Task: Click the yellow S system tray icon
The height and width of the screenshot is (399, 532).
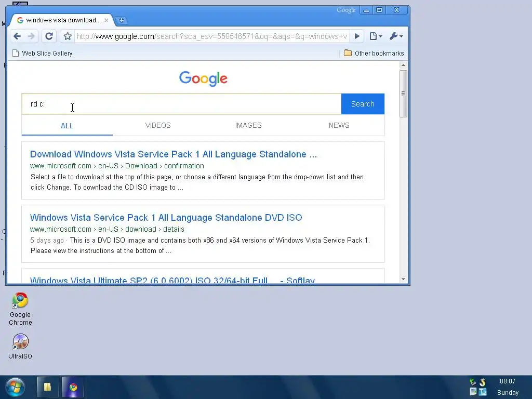Action: [483, 382]
